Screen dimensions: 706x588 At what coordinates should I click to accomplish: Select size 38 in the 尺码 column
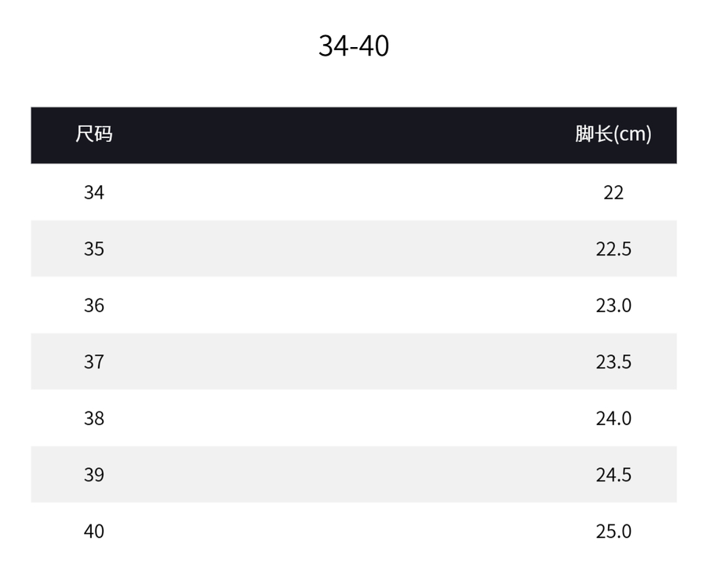pos(94,418)
